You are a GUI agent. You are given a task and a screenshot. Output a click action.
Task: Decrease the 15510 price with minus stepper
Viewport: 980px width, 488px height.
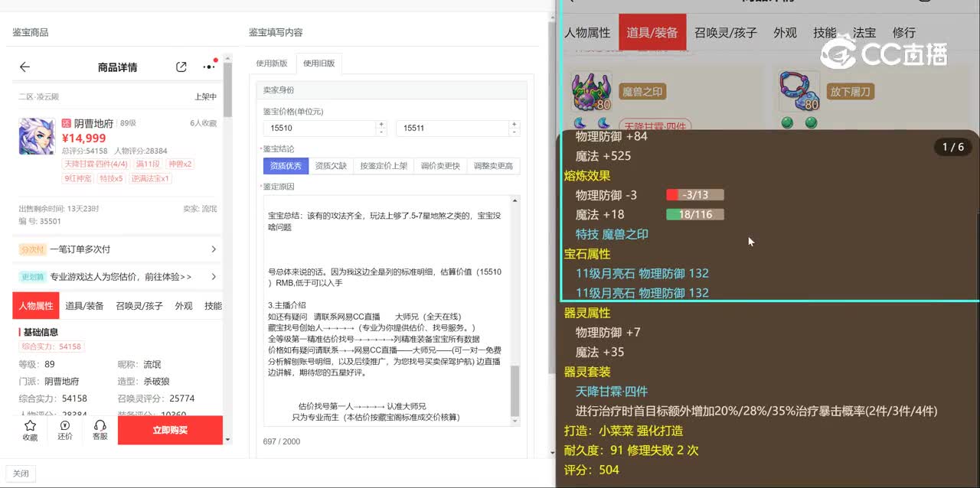[x=381, y=132]
